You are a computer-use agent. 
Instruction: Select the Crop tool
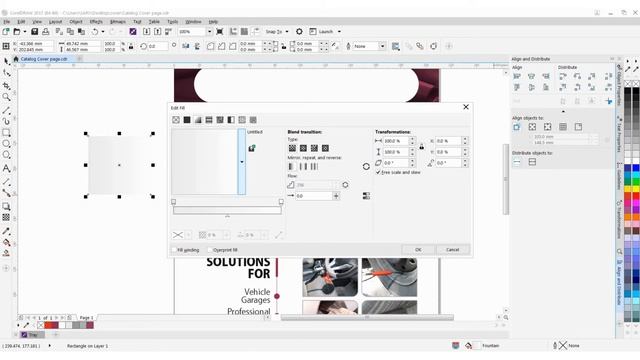[6, 86]
